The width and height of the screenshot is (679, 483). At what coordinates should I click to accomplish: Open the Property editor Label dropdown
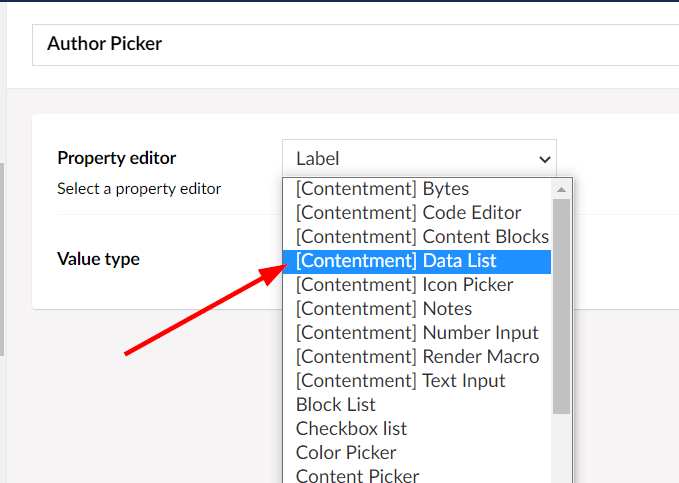pos(419,159)
